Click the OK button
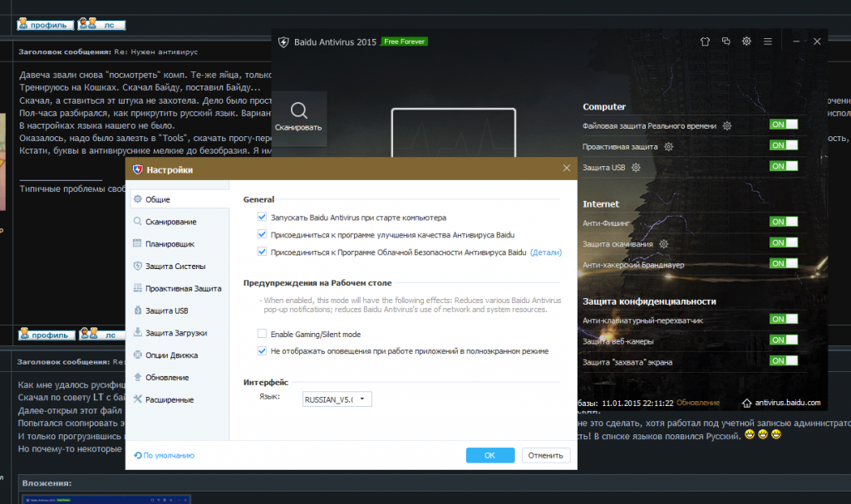This screenshot has width=851, height=504. (x=490, y=455)
